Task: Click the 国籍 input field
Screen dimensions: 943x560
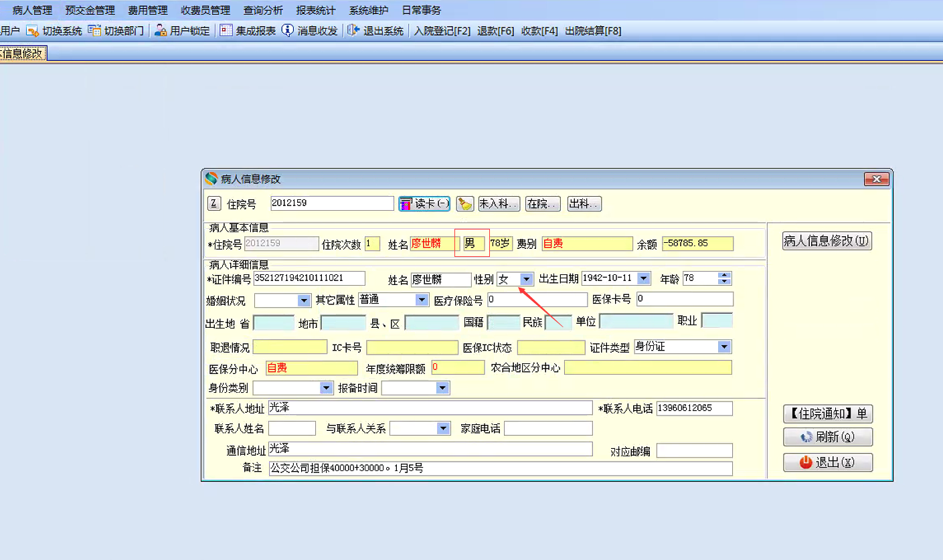Action: 503,323
